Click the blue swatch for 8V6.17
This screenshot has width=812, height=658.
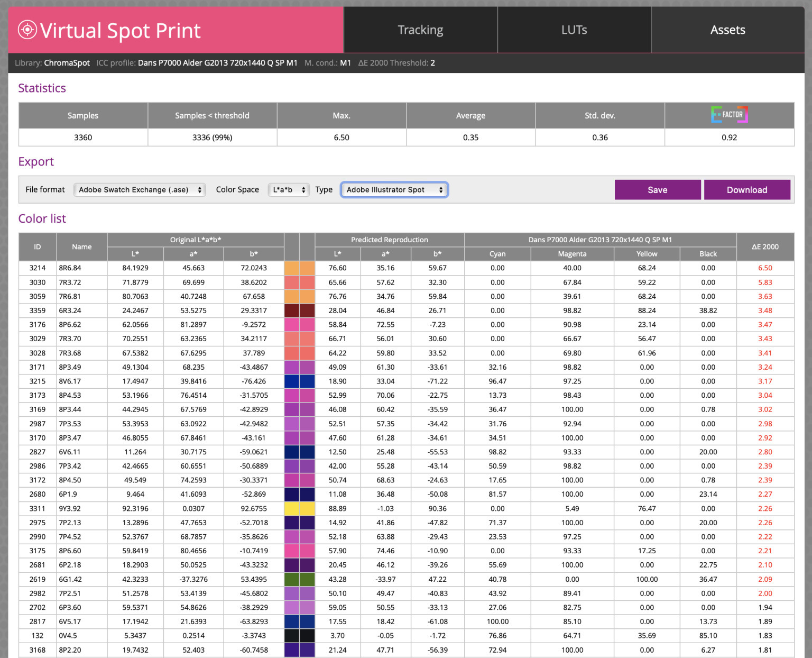[299, 381]
